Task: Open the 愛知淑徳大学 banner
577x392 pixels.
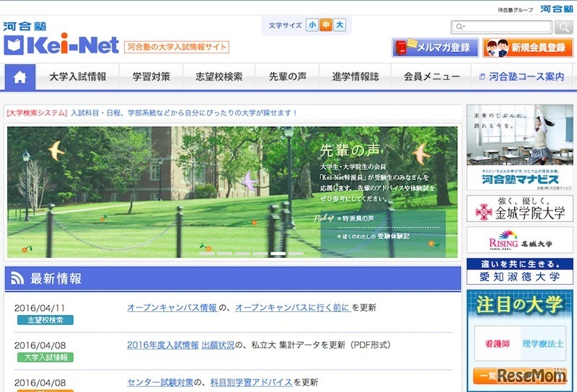Action: 520,272
